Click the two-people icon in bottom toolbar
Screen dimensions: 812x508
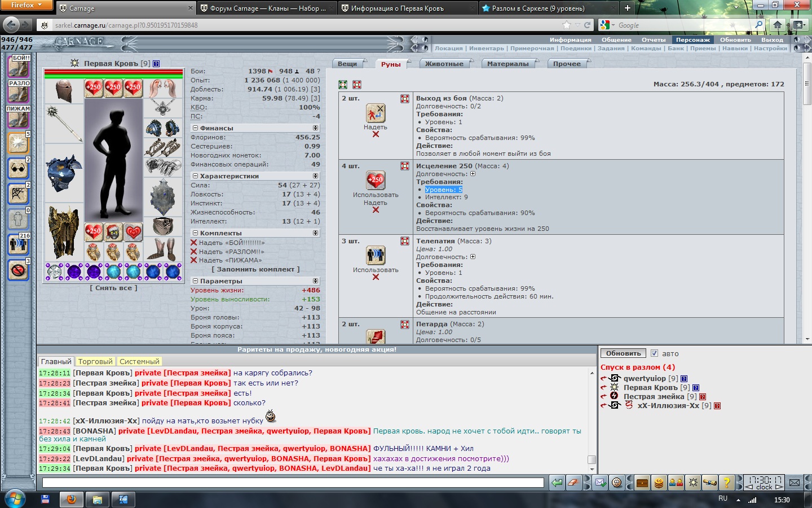[x=676, y=483]
